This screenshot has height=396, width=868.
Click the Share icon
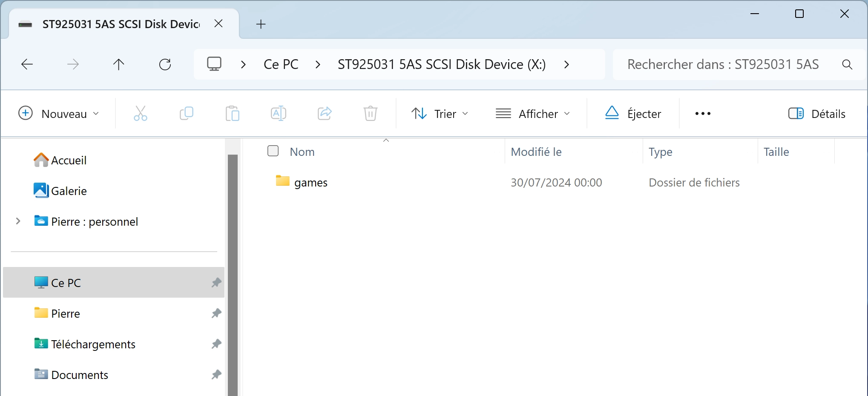[x=325, y=114]
